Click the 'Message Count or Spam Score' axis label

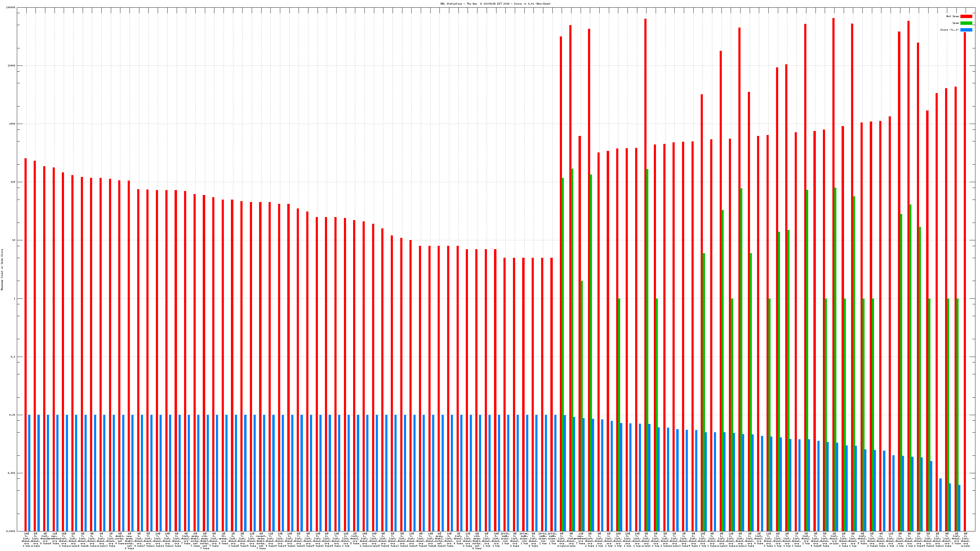(2, 270)
